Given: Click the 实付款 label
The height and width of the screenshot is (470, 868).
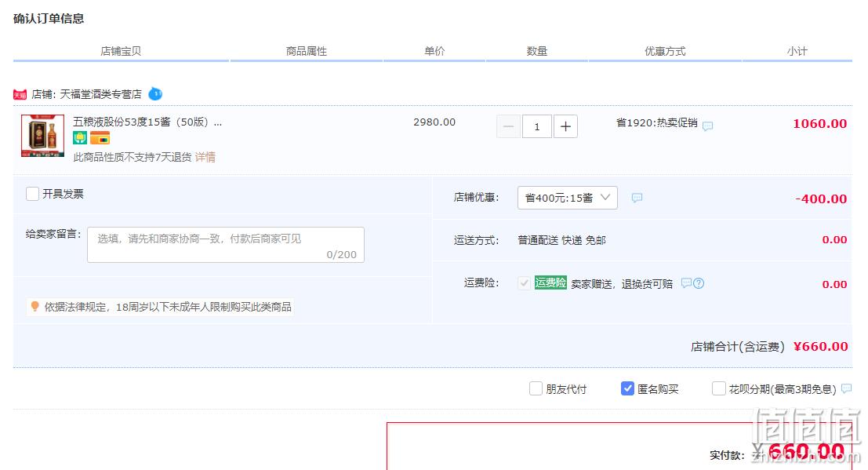Looking at the screenshot, I should 727,455.
